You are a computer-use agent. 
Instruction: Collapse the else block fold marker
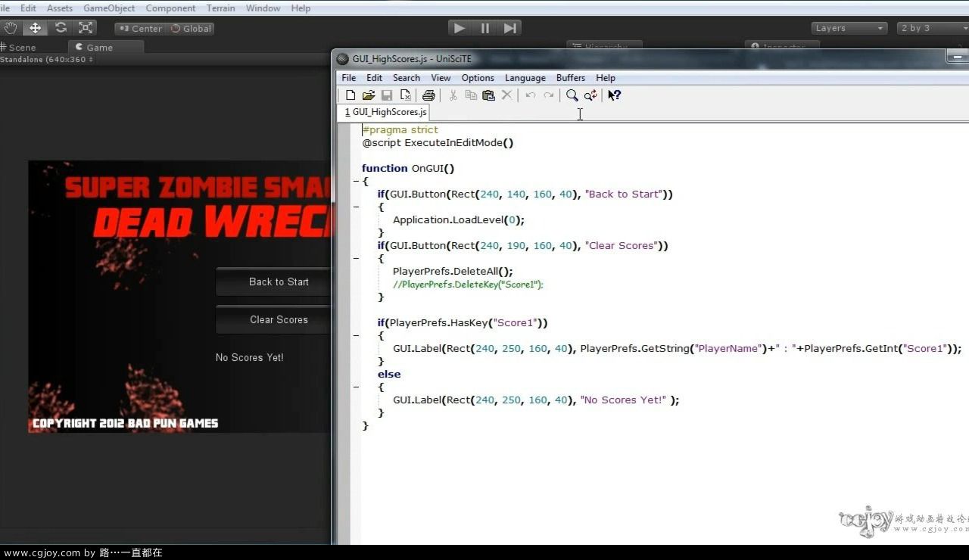[356, 387]
